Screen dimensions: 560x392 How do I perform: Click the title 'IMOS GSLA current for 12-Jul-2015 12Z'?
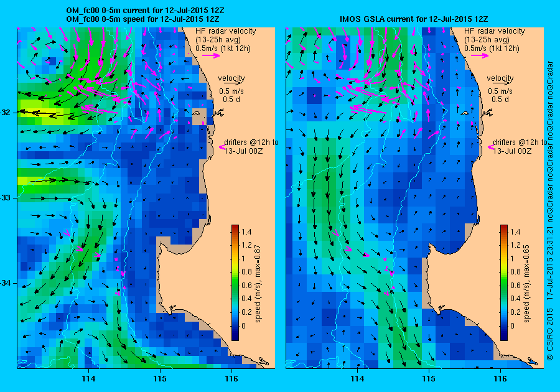click(414, 19)
